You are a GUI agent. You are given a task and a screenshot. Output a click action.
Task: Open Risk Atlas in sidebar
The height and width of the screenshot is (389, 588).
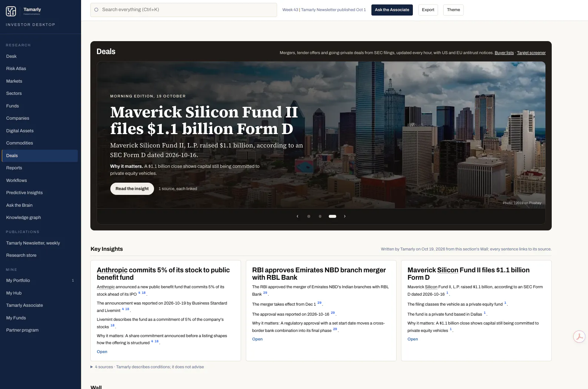[x=40, y=69]
